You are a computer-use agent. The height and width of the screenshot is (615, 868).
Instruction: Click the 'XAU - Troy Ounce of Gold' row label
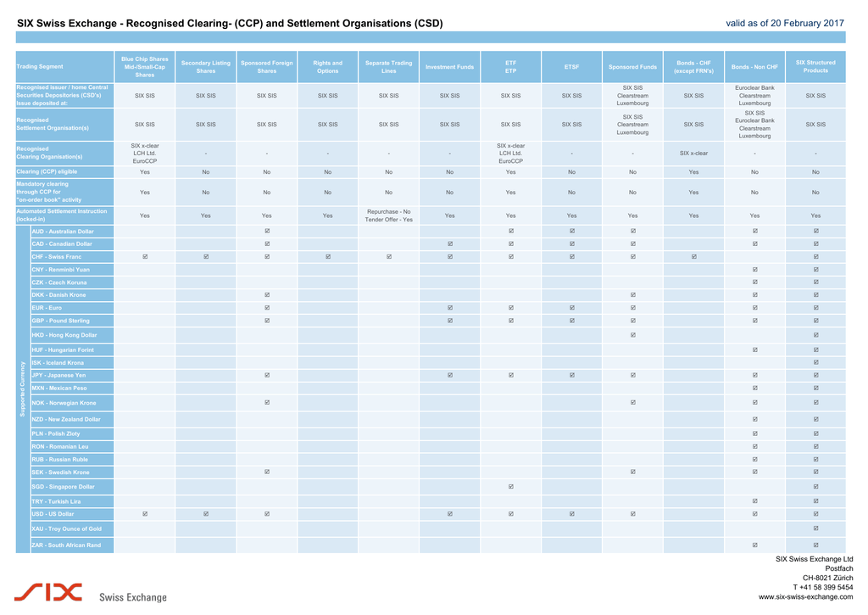(x=73, y=528)
